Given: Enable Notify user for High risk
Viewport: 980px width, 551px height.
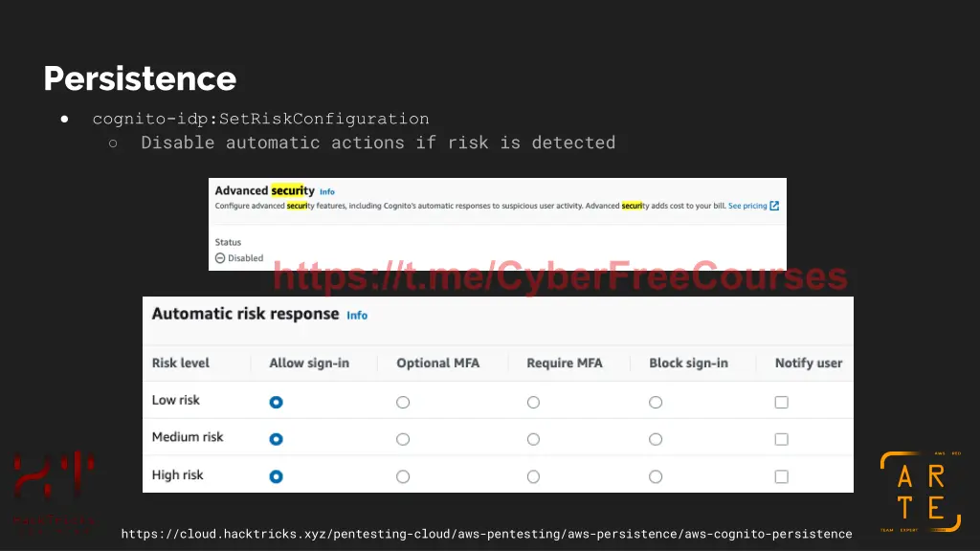Looking at the screenshot, I should coord(781,476).
